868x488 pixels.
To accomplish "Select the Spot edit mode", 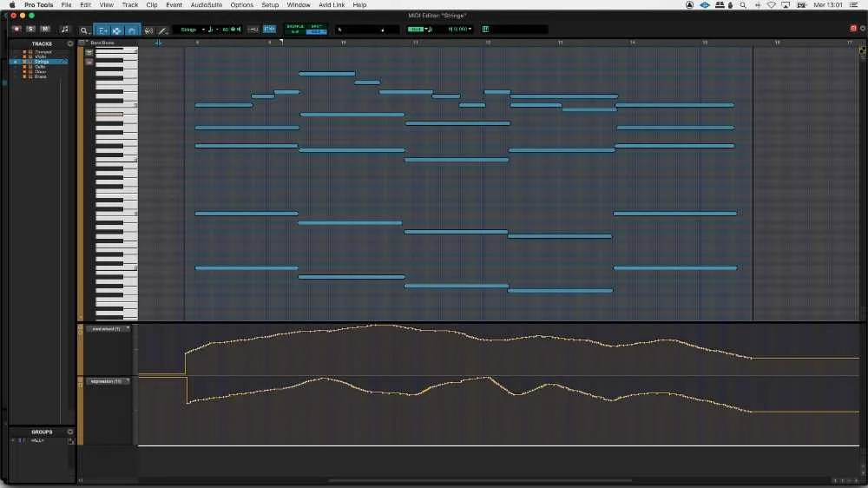I will pos(316,26).
